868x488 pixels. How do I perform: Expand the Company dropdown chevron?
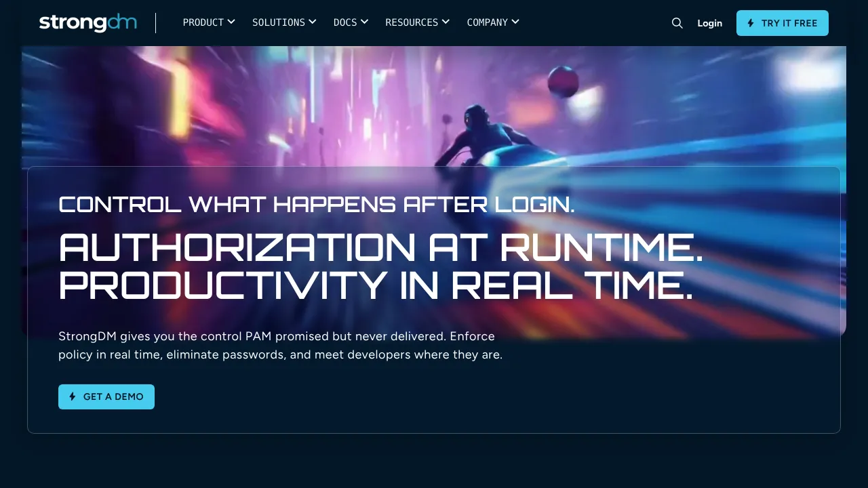pyautogui.click(x=515, y=22)
